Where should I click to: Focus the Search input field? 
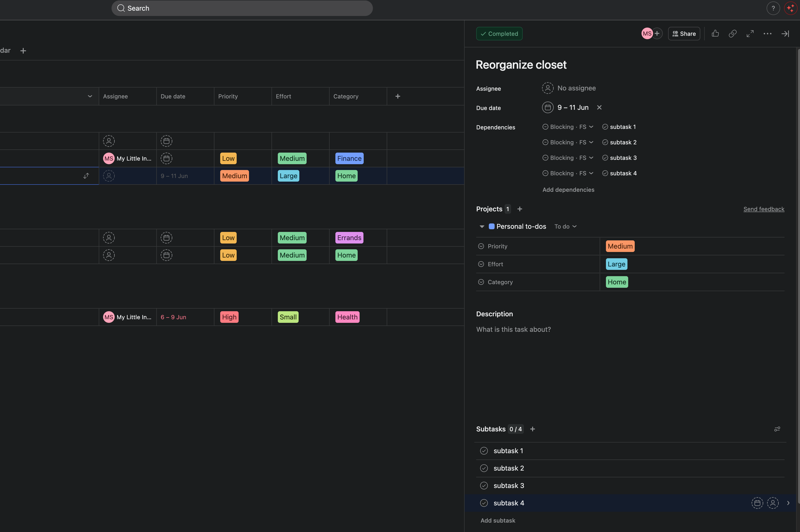click(x=242, y=8)
